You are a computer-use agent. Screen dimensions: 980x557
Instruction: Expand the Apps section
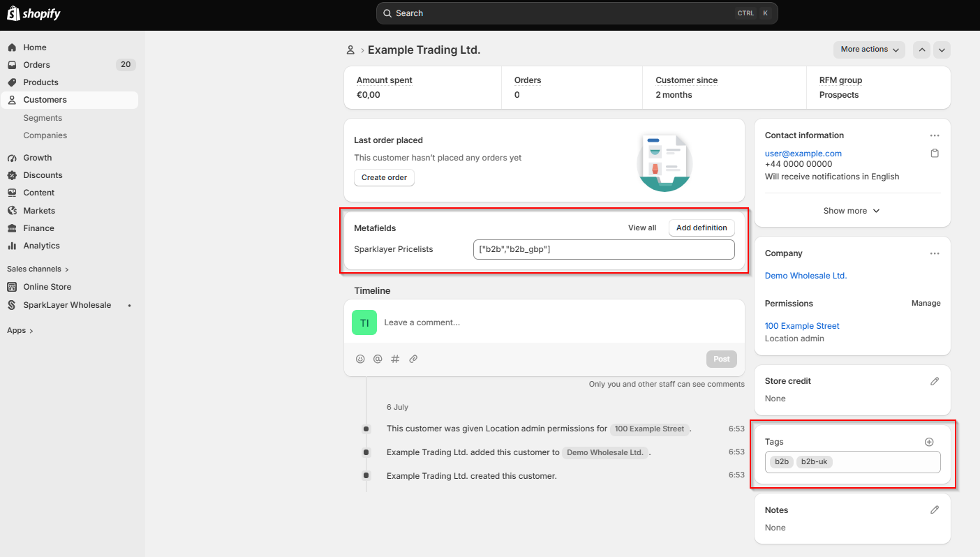[20, 331]
